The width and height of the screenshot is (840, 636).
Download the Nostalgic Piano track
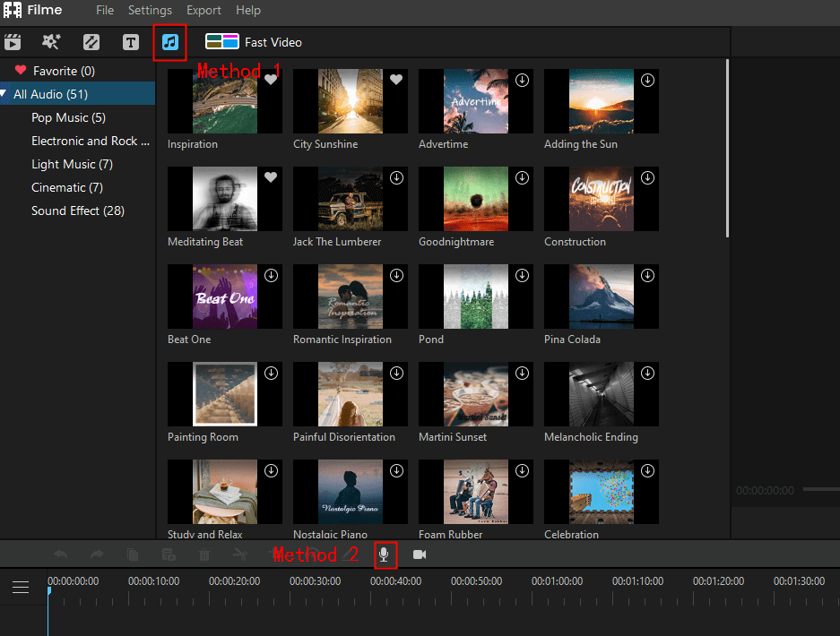point(396,470)
